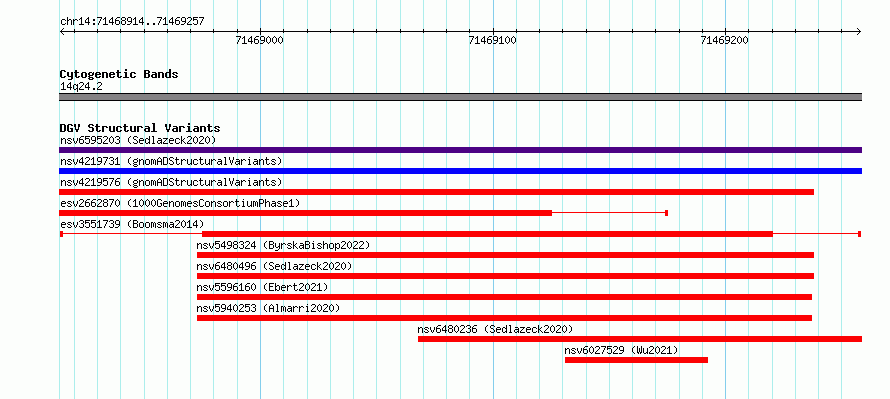Screen dimensions: 890x399
Task: Select the short red nsv6027529 variant bar
Action: (x=636, y=360)
